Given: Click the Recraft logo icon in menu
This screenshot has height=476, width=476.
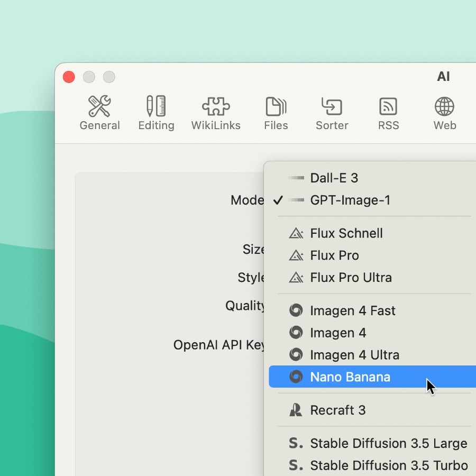Looking at the screenshot, I should click(x=296, y=410).
